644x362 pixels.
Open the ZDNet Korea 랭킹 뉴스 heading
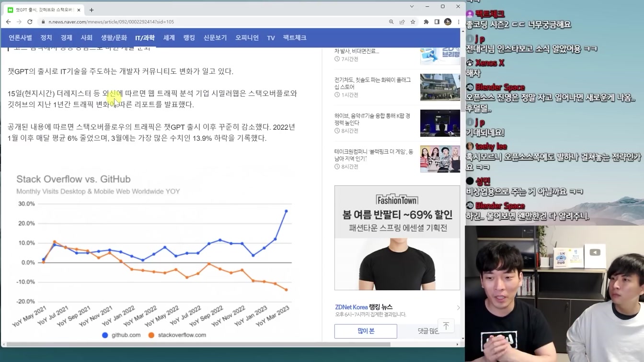tap(364, 307)
